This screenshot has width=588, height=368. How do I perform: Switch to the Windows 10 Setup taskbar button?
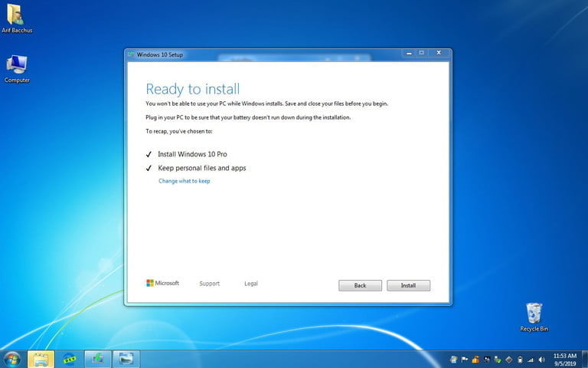coord(98,360)
